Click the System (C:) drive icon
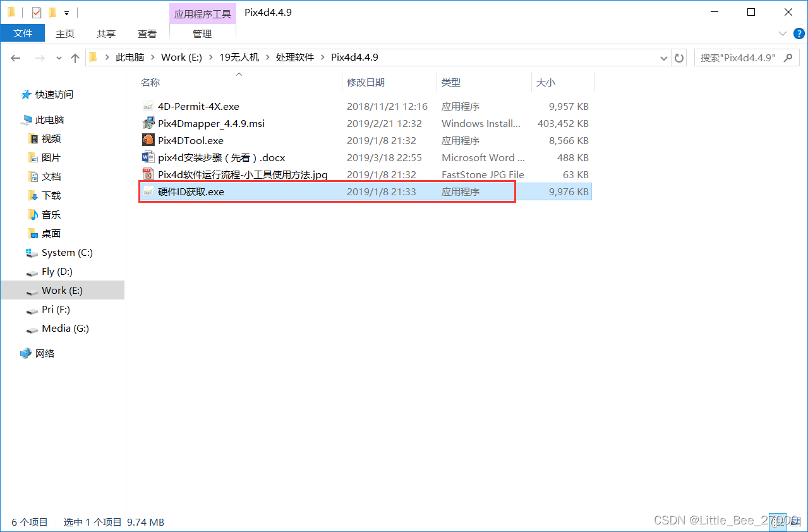 pyautogui.click(x=32, y=252)
